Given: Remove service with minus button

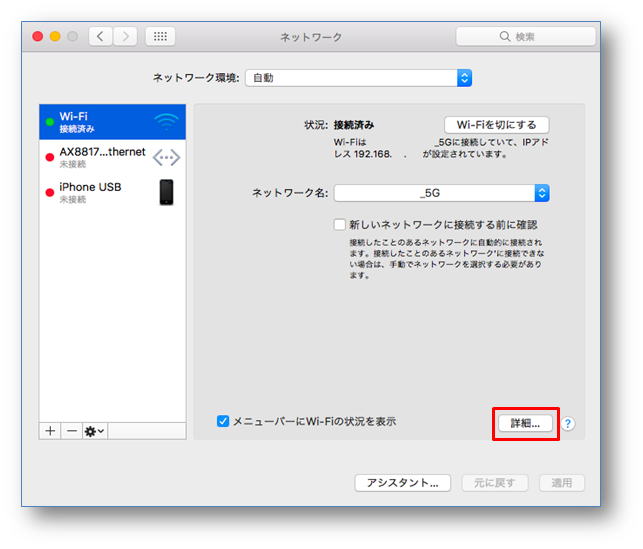Looking at the screenshot, I should pyautogui.click(x=72, y=431).
